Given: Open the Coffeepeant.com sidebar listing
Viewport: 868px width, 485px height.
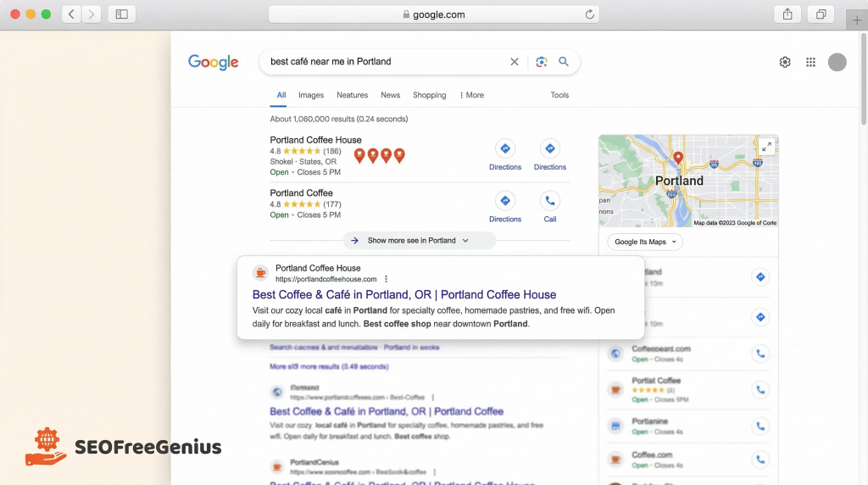Looking at the screenshot, I should [661, 348].
